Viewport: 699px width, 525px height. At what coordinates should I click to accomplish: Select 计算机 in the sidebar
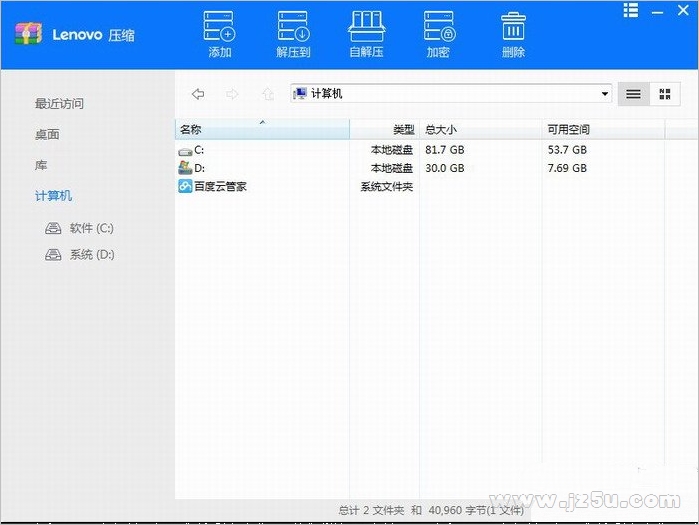(53, 196)
